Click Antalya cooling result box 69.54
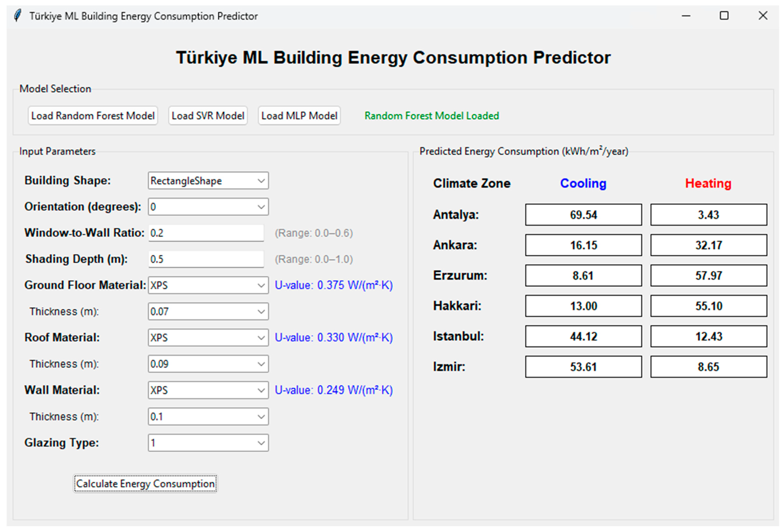 583,215
